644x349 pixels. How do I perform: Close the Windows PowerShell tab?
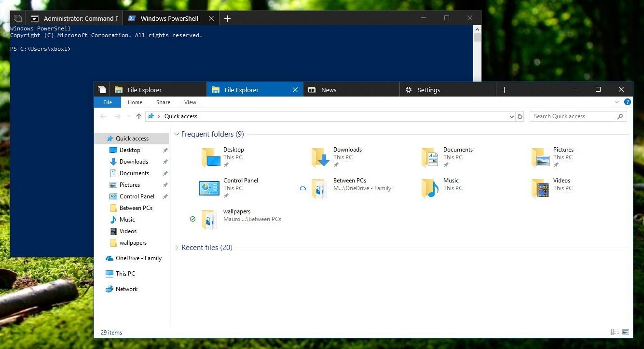(x=211, y=18)
